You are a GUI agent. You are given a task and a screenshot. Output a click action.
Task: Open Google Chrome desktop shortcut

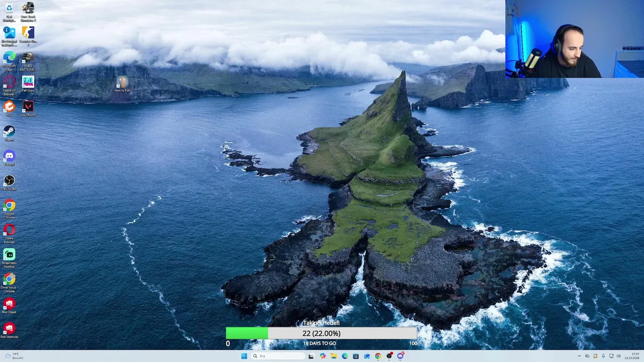tap(9, 208)
